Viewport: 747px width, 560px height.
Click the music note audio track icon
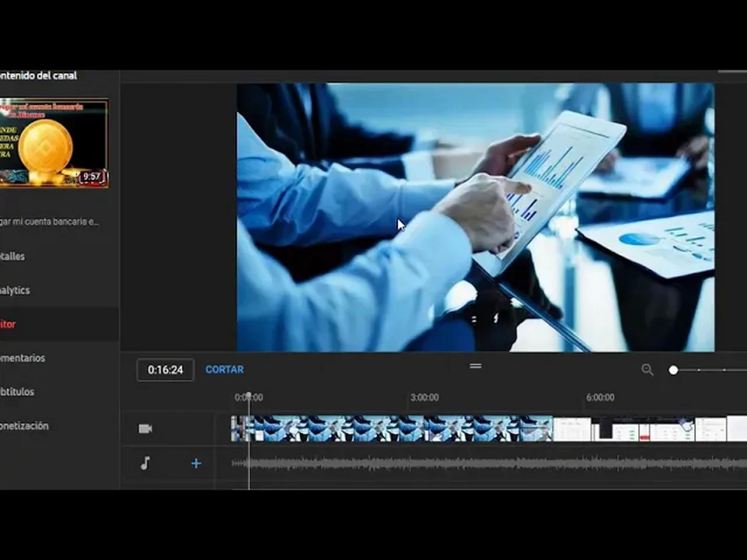(145, 463)
